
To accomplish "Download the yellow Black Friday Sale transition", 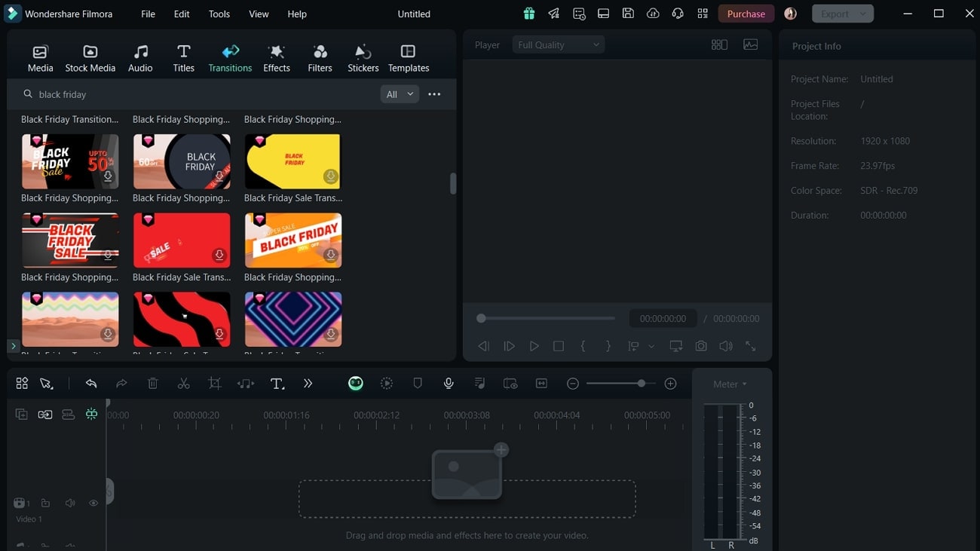I will point(330,176).
